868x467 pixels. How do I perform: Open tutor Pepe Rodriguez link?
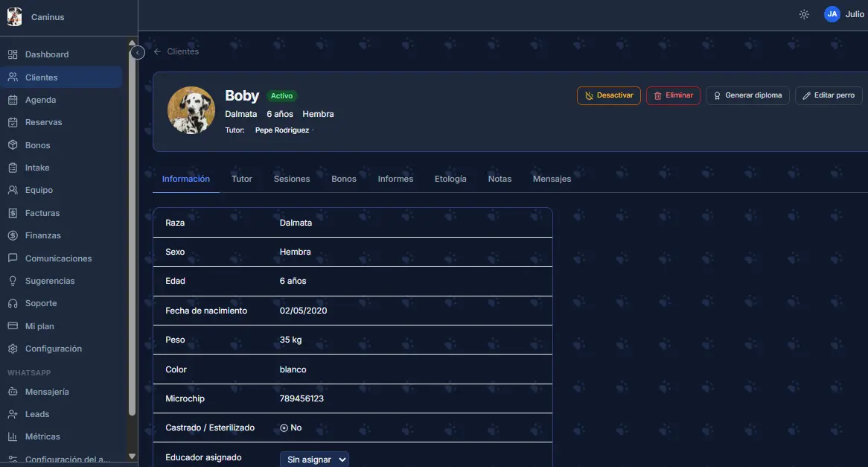[x=282, y=130]
